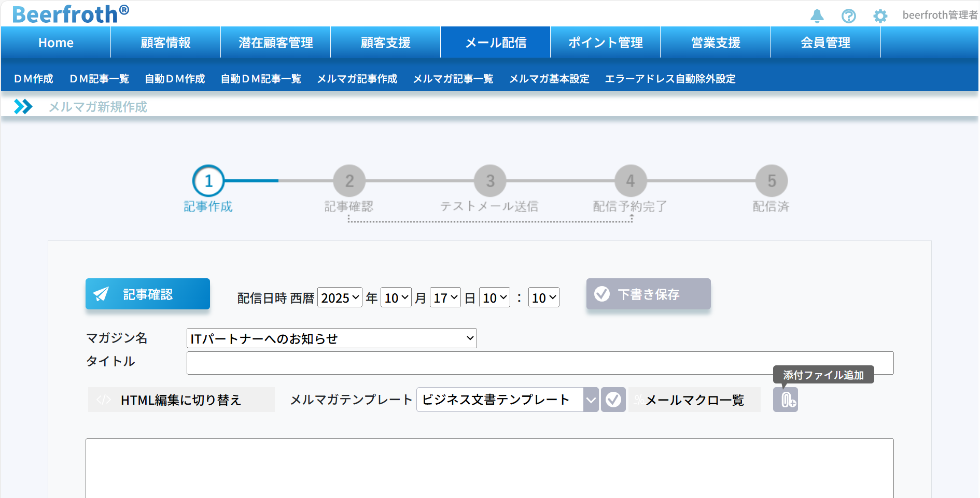Click the double chevron breadcrumb icon
This screenshot has height=498, width=980.
click(x=23, y=107)
